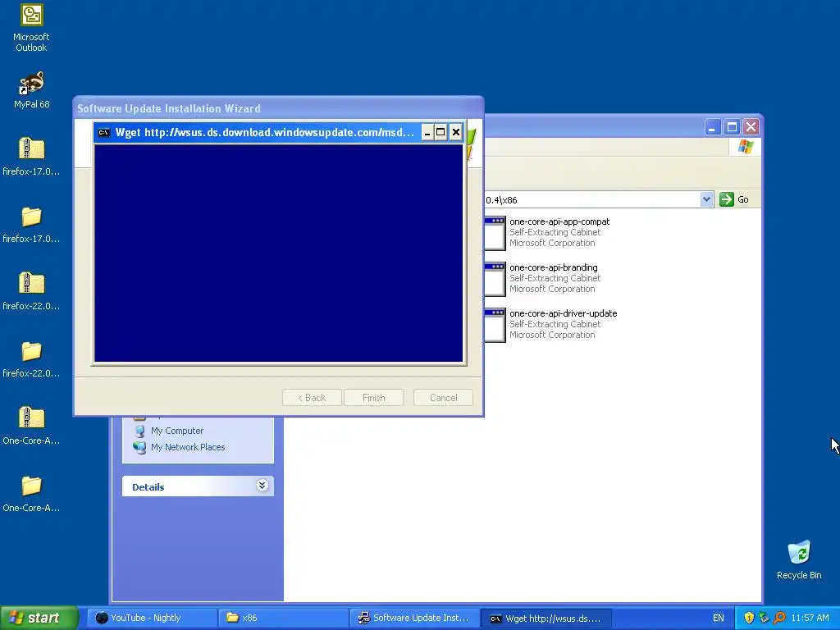Screen dimensions: 840x630
Task: Minimize the Wget console window
Action: coord(427,132)
